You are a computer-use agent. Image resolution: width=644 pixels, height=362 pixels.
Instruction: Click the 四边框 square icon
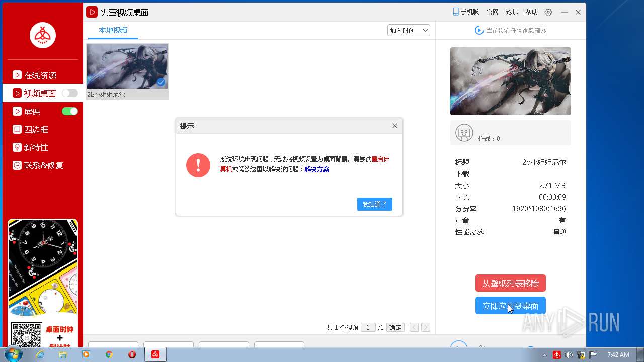[17, 129]
